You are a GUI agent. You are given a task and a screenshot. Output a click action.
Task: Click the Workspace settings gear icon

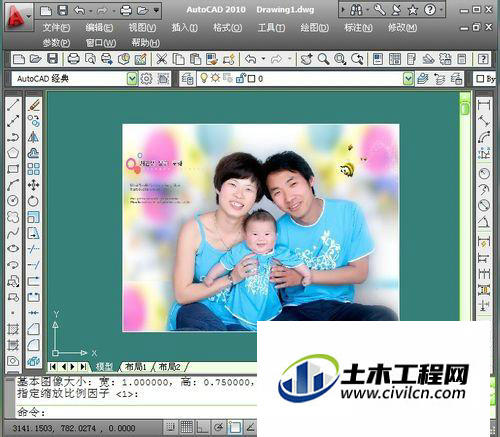click(146, 79)
